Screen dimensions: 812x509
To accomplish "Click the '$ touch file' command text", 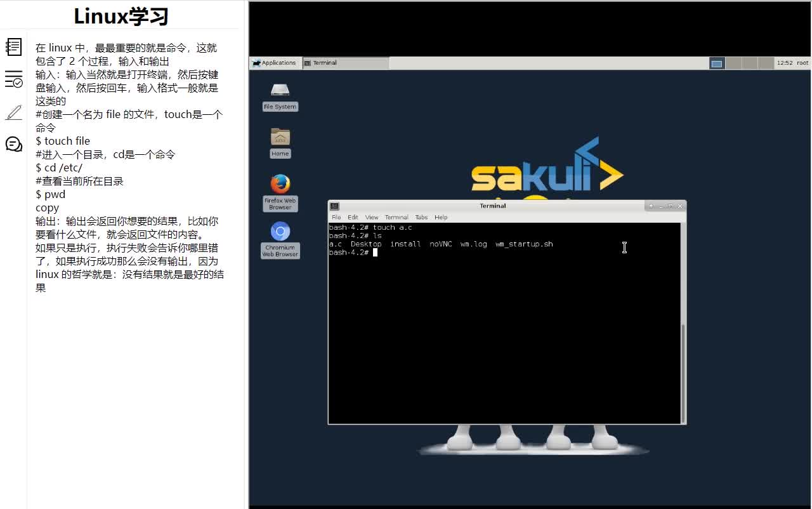I will (x=63, y=141).
